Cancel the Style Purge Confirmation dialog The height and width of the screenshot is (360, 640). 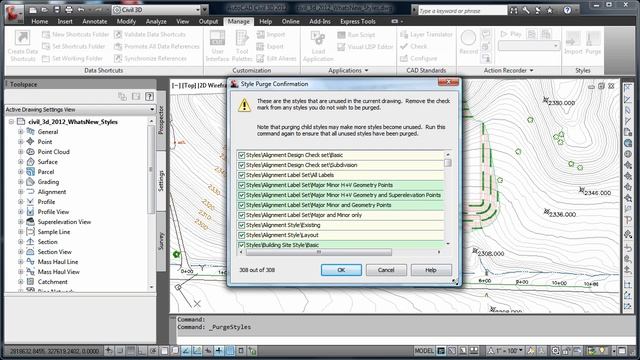pos(386,270)
